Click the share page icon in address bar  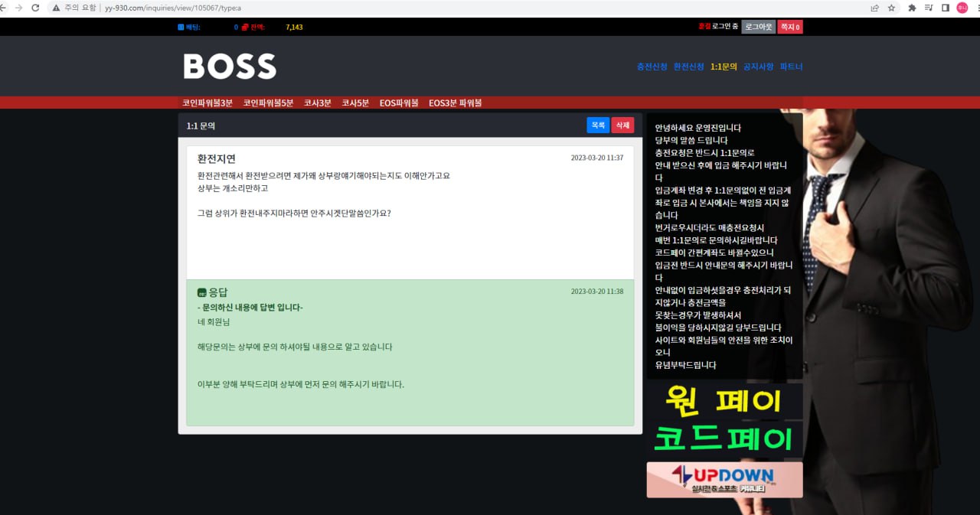[x=874, y=8]
